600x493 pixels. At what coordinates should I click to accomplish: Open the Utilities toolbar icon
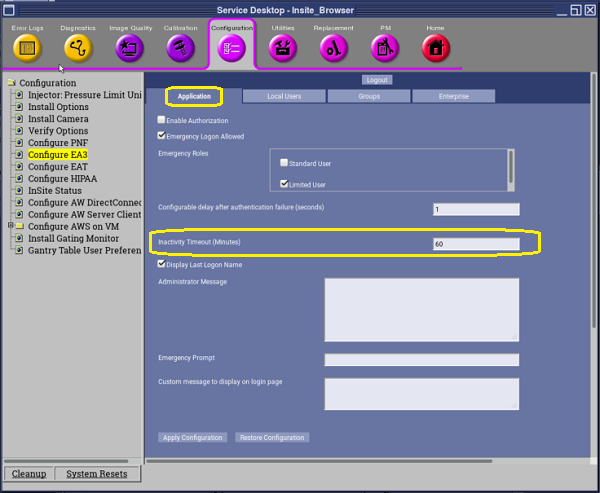(x=283, y=47)
